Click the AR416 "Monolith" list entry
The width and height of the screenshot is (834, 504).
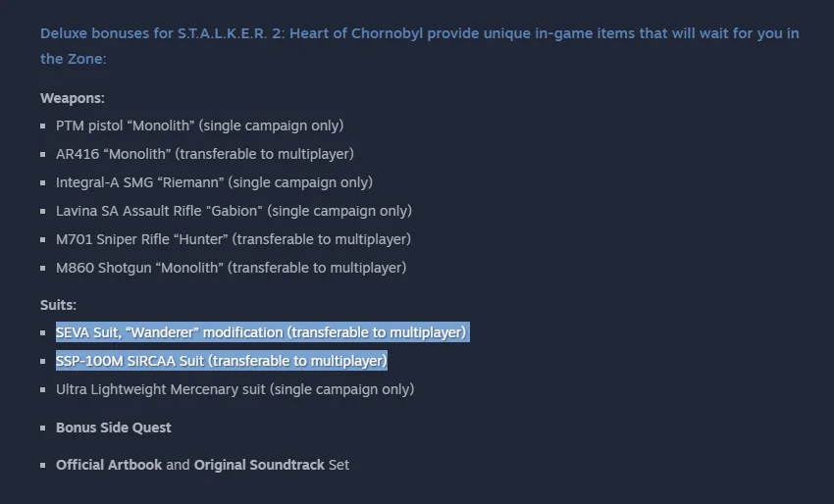(x=205, y=154)
